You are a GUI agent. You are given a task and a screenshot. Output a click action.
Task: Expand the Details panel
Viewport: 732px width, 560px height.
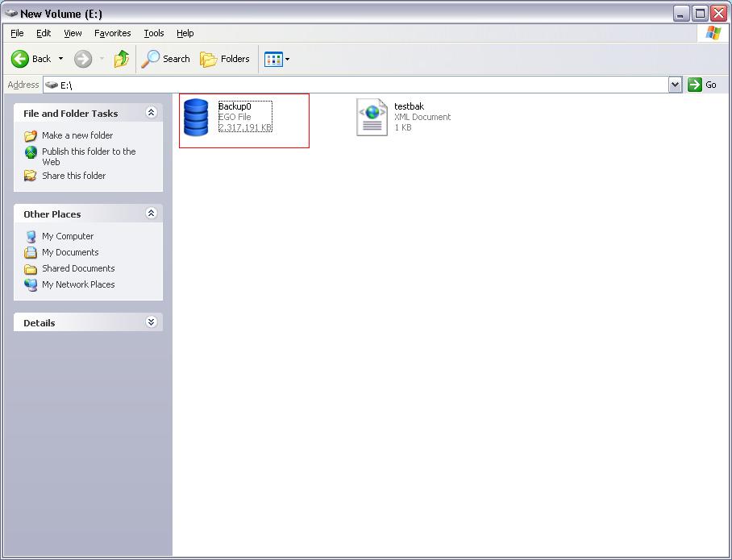[x=151, y=322]
